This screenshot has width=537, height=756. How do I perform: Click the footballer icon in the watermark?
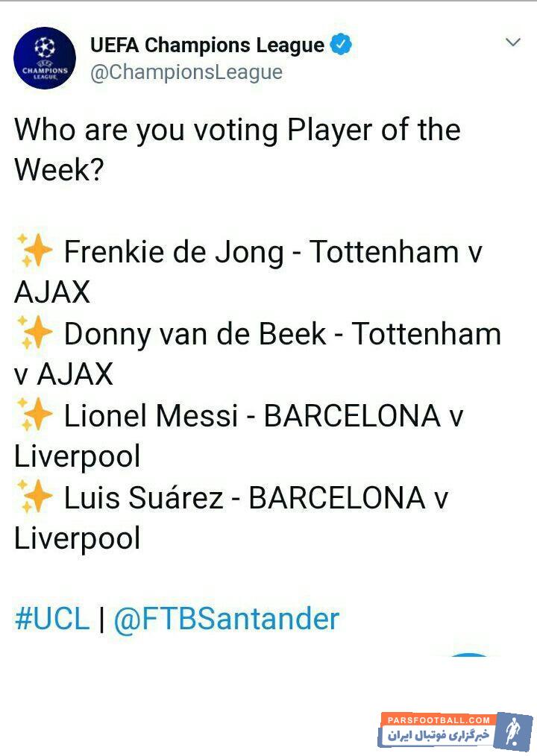coord(514,731)
